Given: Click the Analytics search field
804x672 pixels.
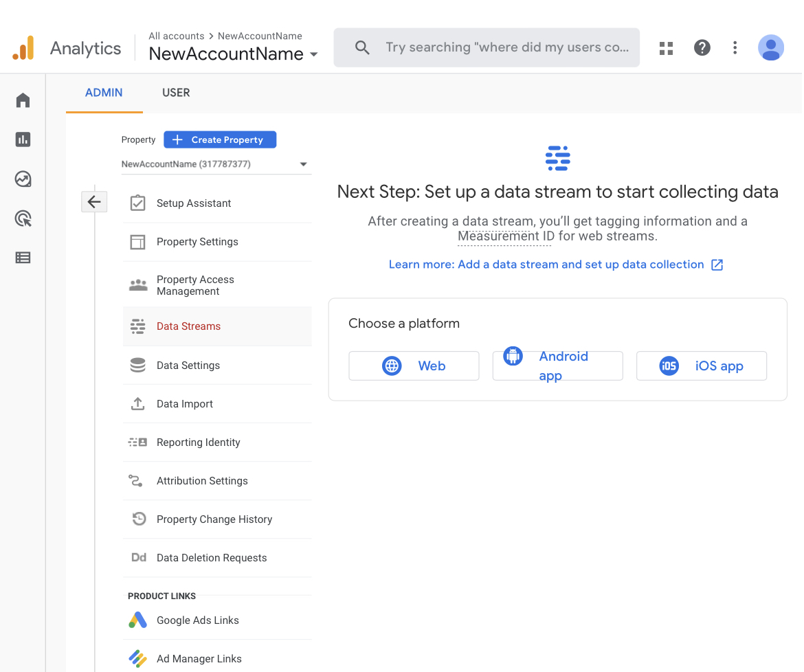Looking at the screenshot, I should 506,47.
